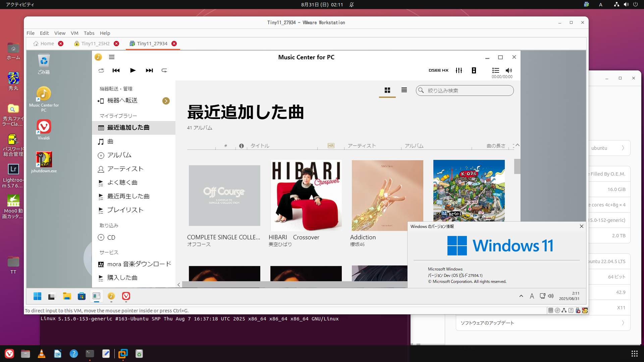The image size is (644, 362).
Task: Switch to album grid view
Action: (387, 90)
